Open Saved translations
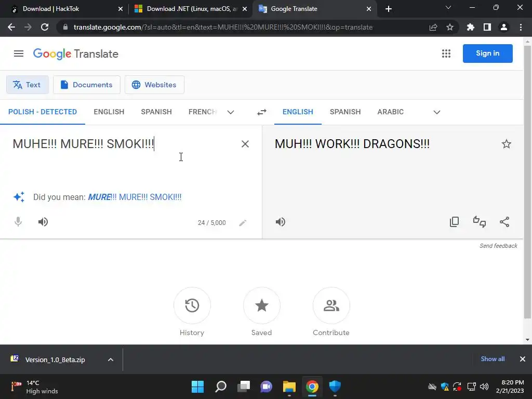Screen dimensions: 532x399 coord(262,305)
